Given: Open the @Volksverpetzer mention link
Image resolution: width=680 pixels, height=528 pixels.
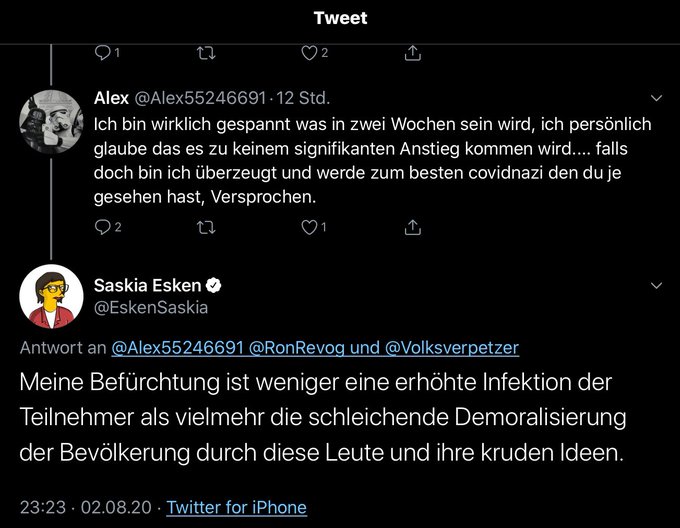Looking at the screenshot, I should click(x=452, y=348).
